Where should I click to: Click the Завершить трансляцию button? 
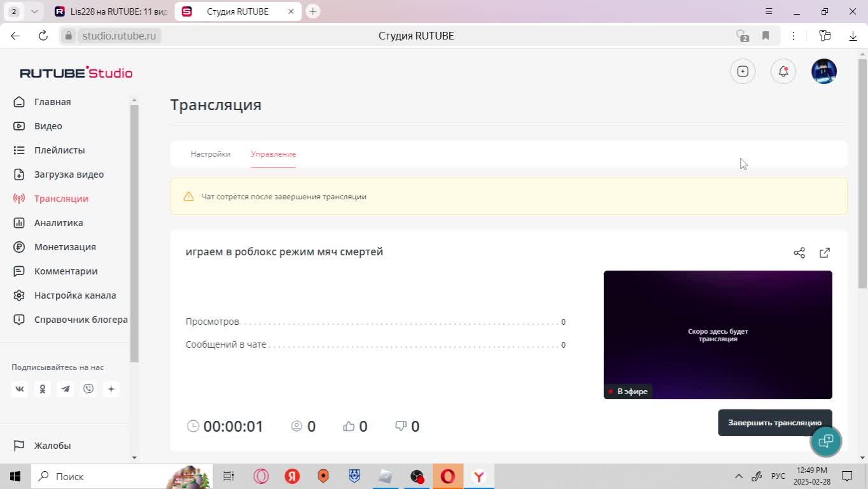pos(774,423)
